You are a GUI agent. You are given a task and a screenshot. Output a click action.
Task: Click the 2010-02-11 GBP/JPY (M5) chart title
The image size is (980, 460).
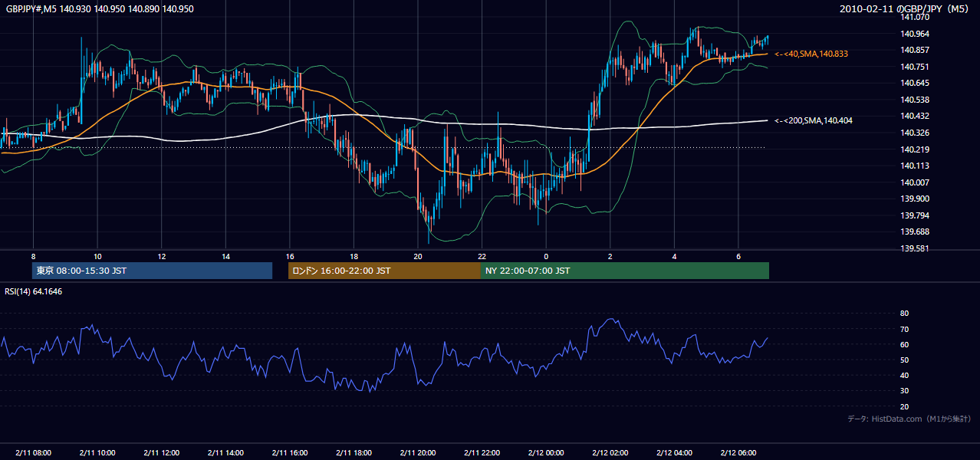[906, 9]
